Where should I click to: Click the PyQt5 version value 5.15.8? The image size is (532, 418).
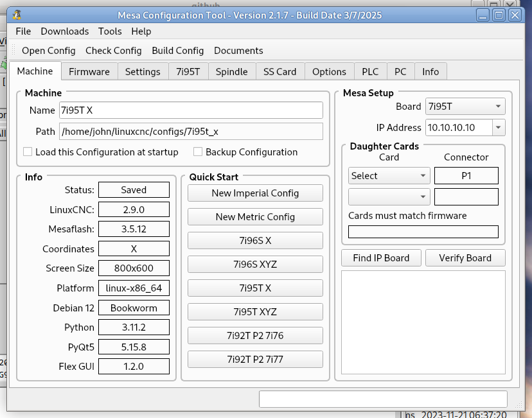[134, 347]
